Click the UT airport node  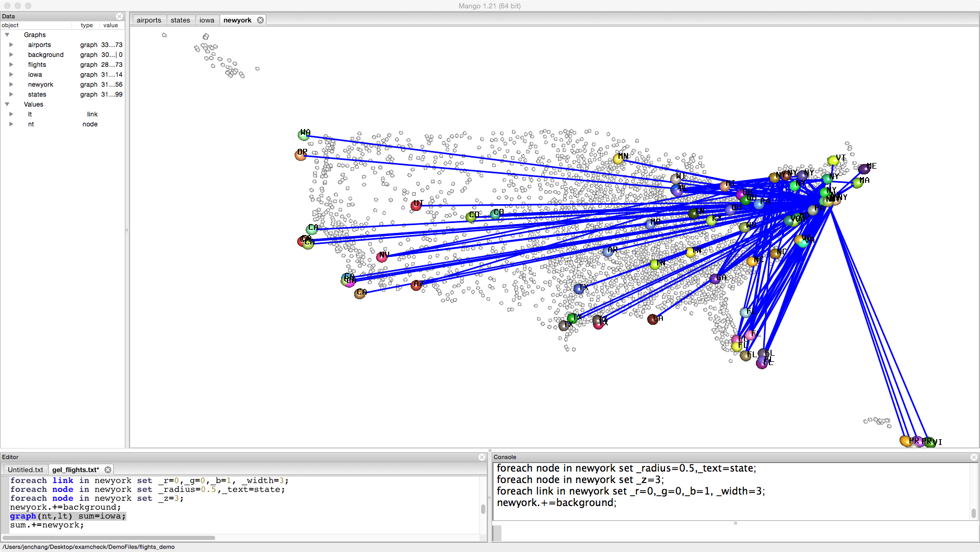[416, 206]
